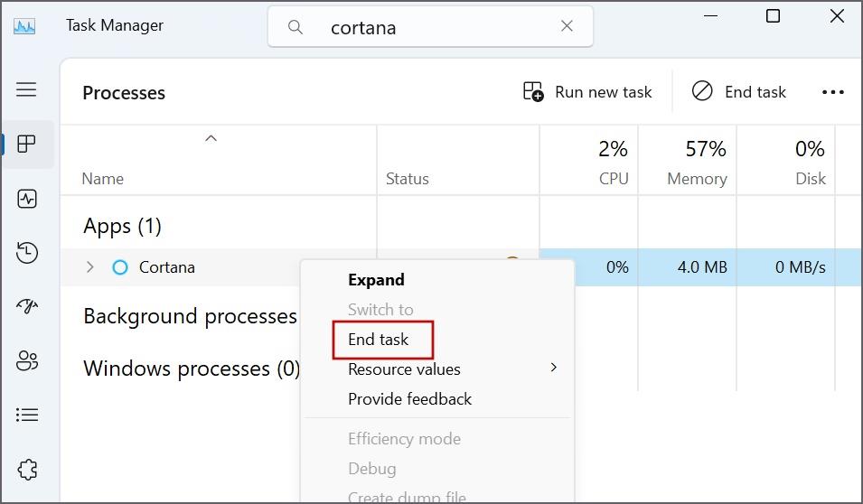This screenshot has height=504, width=863.
Task: Click the Cortana circle icon
Action: [120, 267]
